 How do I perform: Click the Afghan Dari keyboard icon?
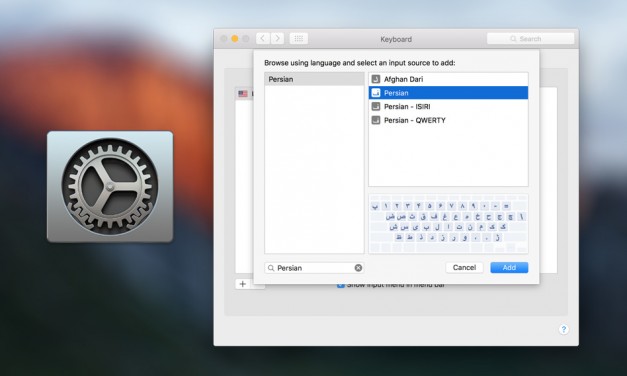[375, 79]
